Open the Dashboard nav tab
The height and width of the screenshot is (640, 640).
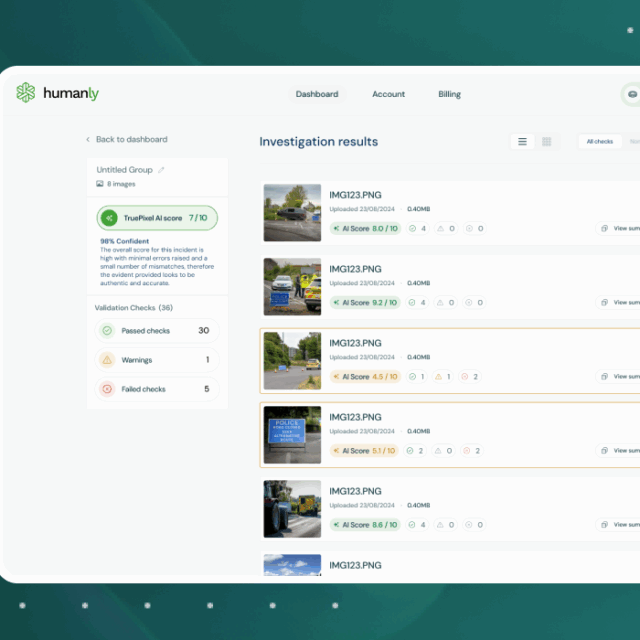pyautogui.click(x=317, y=94)
